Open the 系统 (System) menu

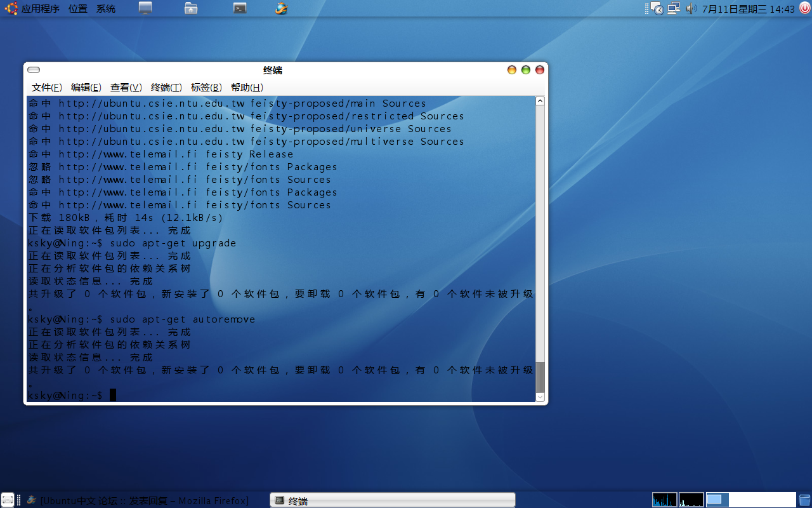click(x=106, y=9)
